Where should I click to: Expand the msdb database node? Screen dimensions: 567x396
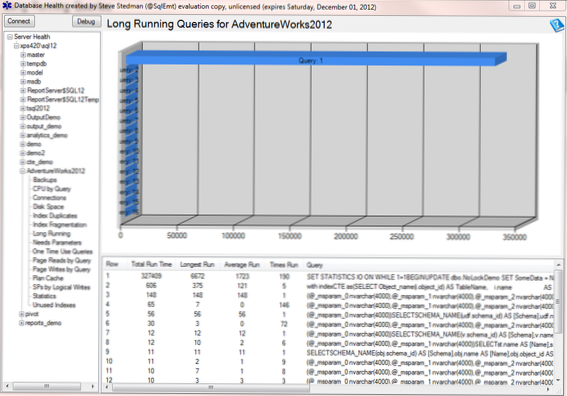[23, 82]
